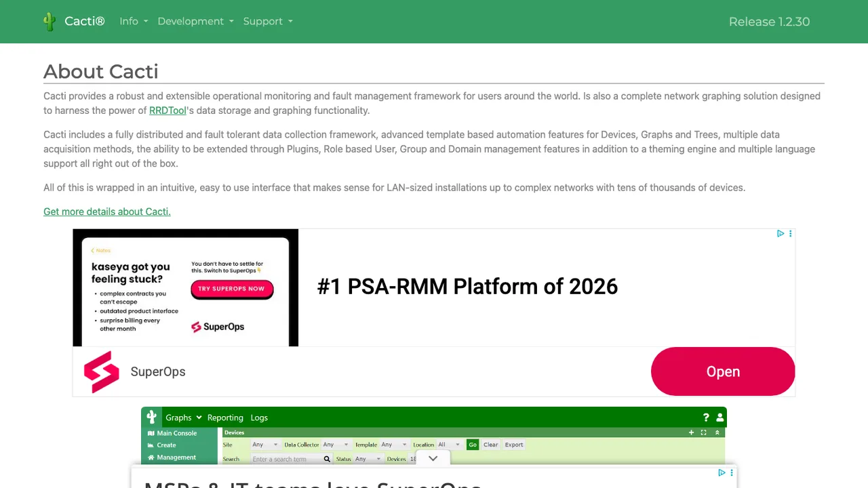Click the plus icon in the Devices header
This screenshot has height=488, width=868.
tap(691, 432)
